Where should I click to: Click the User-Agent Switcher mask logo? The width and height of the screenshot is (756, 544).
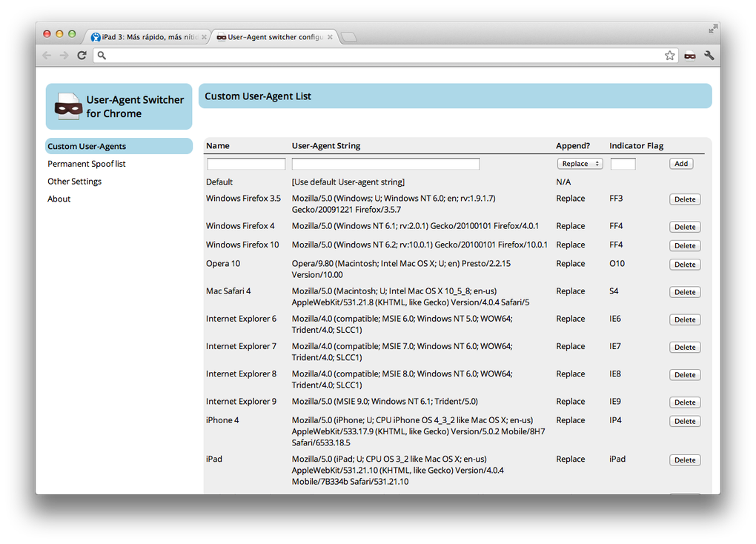point(68,106)
